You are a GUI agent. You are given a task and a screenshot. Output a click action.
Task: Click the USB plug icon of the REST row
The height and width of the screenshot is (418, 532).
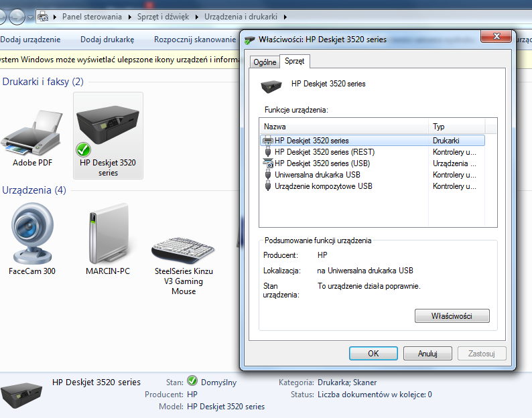[x=268, y=151]
